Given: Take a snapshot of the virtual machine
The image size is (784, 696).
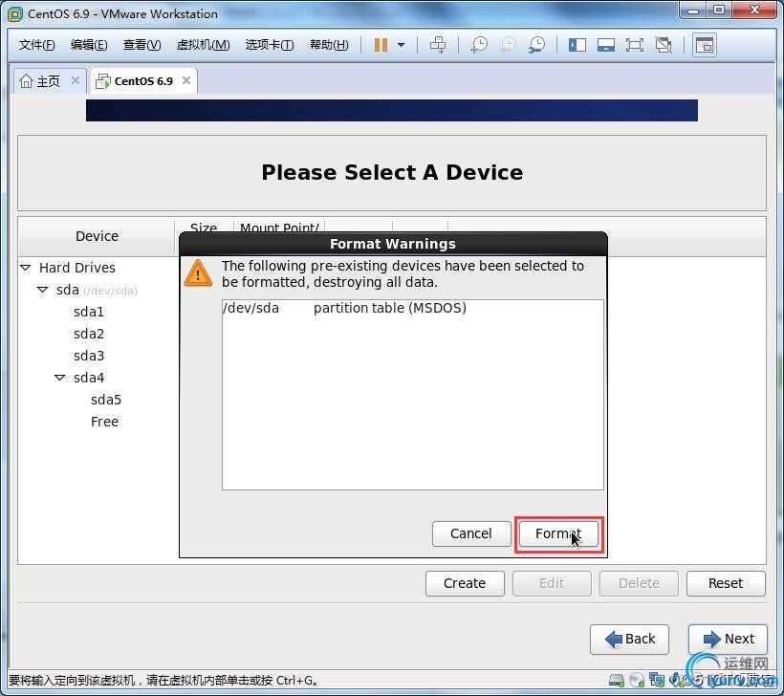Looking at the screenshot, I should [479, 45].
